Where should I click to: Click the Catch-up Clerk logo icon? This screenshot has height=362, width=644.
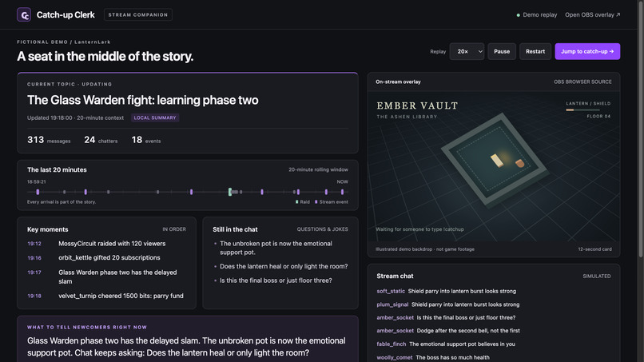[x=24, y=15]
